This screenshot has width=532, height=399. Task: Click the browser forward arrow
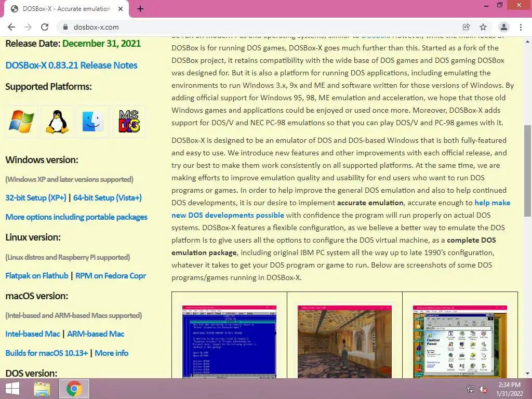coord(28,27)
